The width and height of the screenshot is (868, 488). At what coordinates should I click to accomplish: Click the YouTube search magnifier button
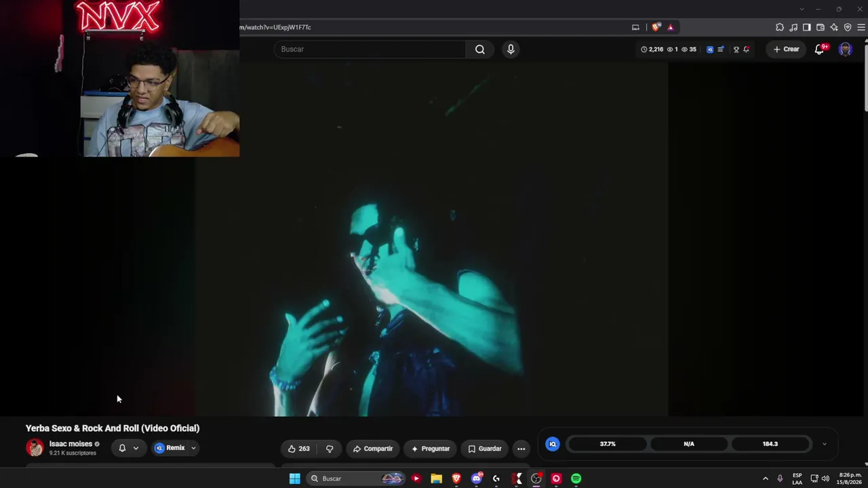click(x=480, y=49)
